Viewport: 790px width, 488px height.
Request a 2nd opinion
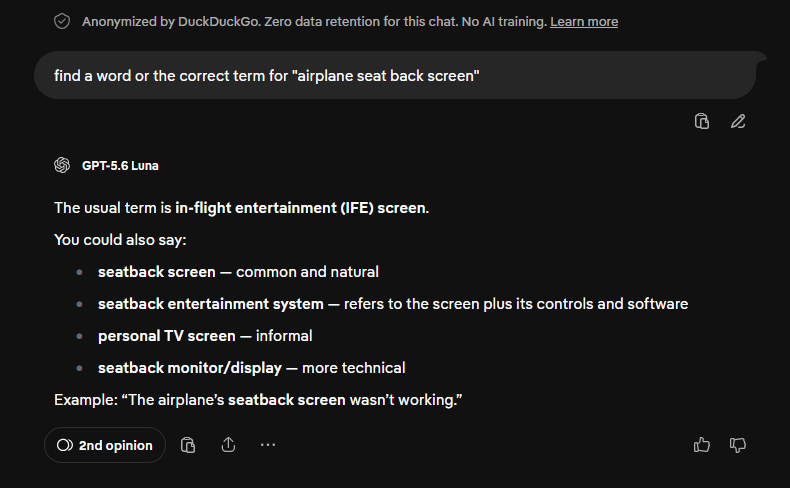click(x=105, y=445)
